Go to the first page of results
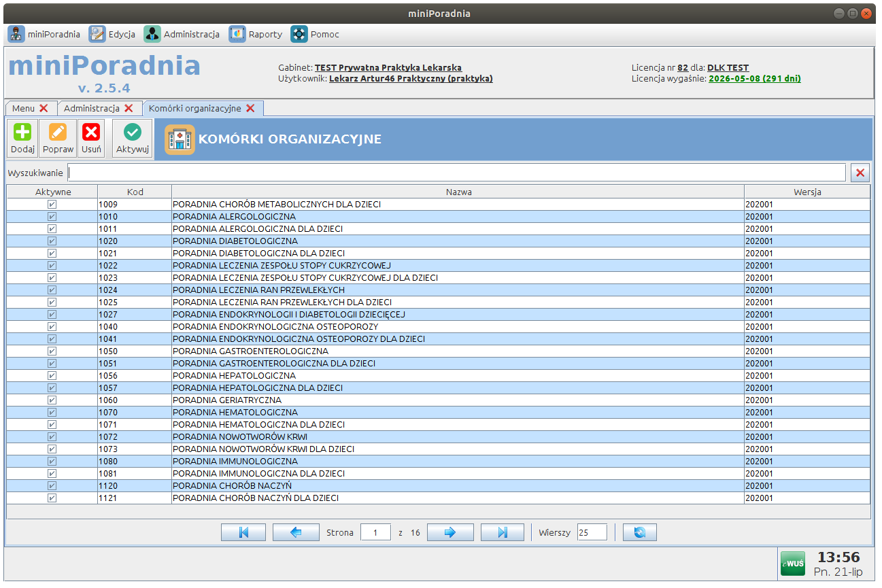Image resolution: width=882 pixels, height=588 pixels. 243,532
